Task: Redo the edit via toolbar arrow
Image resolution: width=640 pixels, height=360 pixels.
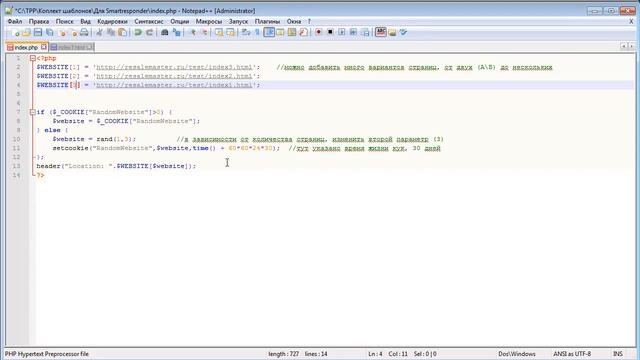Action: pos(149,32)
